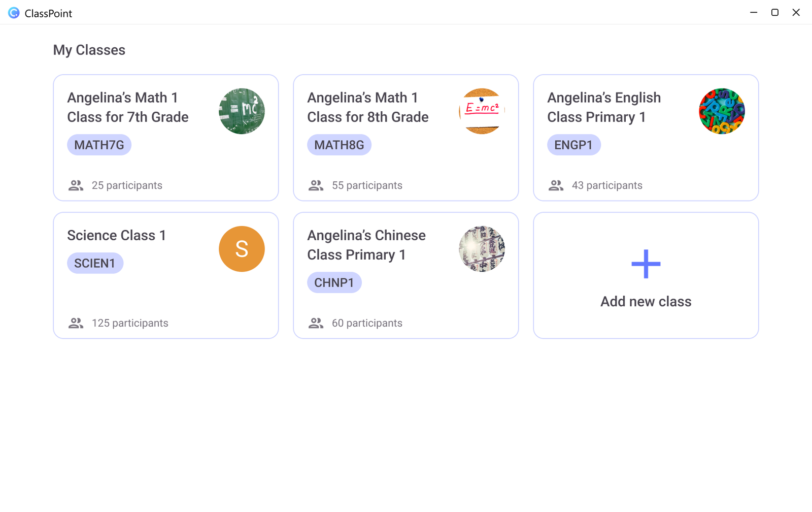The width and height of the screenshot is (812, 512).
Task: Click the participants icon on the ENGP1 card
Action: click(556, 185)
